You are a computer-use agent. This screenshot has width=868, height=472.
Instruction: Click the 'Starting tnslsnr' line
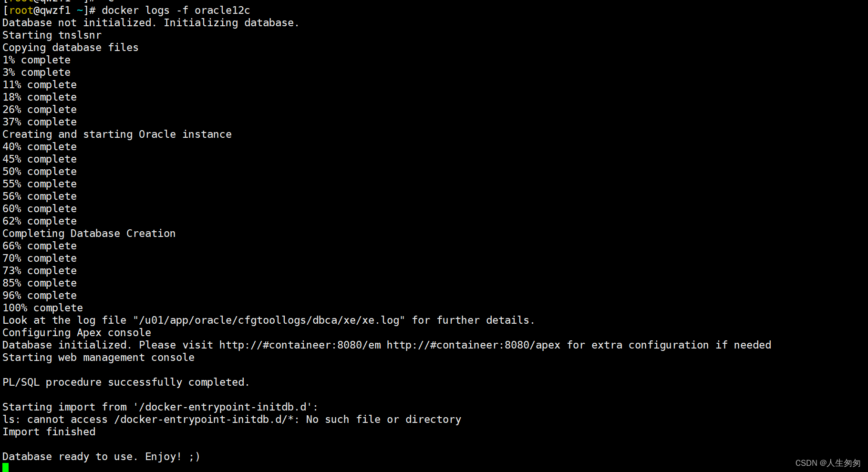[52, 35]
